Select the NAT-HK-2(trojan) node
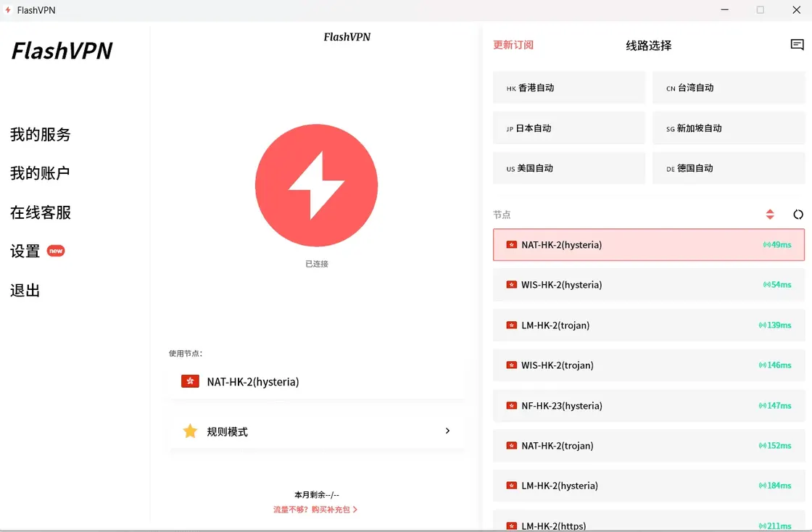 [649, 445]
